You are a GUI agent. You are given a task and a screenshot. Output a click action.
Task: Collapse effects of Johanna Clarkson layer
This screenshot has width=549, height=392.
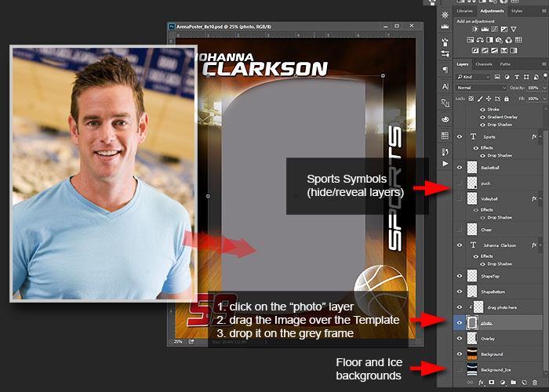540,245
